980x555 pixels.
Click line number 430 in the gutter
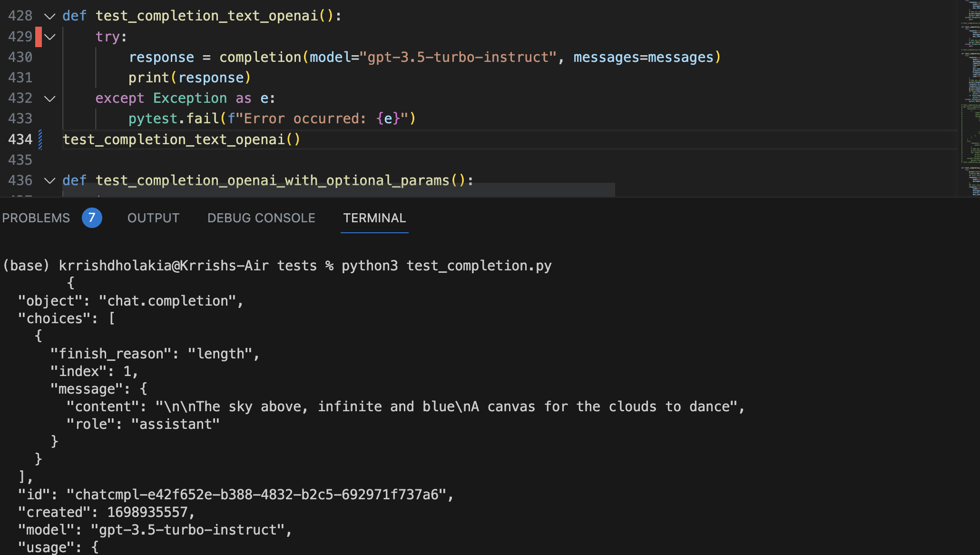20,57
